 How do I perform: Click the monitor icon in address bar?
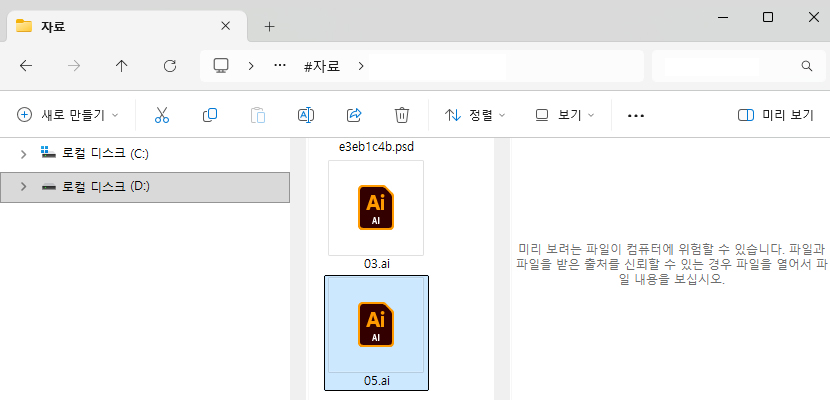[221, 66]
